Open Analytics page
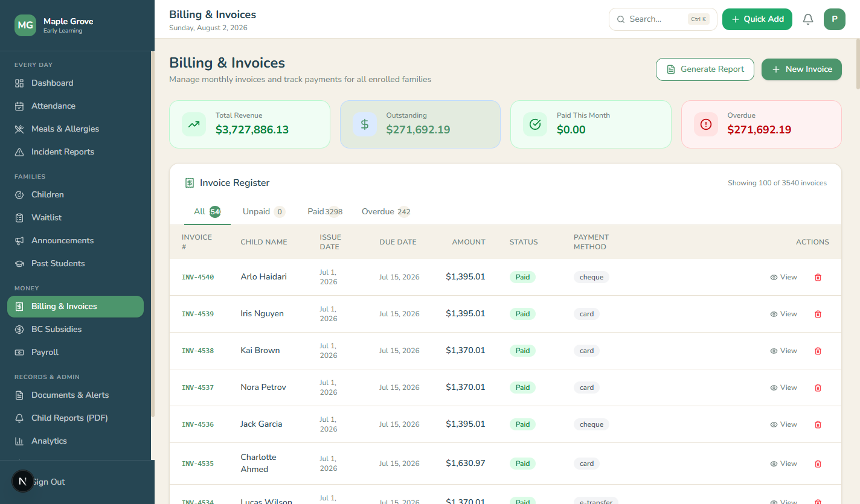Image resolution: width=860 pixels, height=504 pixels. [x=75, y=441]
